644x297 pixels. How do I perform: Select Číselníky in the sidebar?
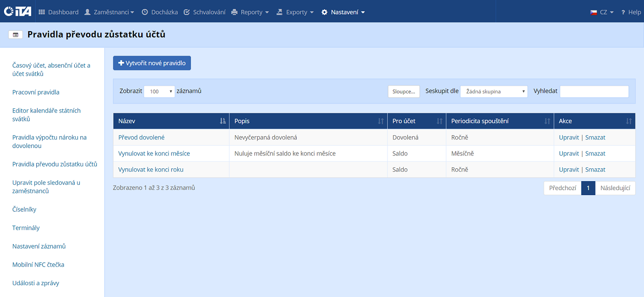point(24,209)
